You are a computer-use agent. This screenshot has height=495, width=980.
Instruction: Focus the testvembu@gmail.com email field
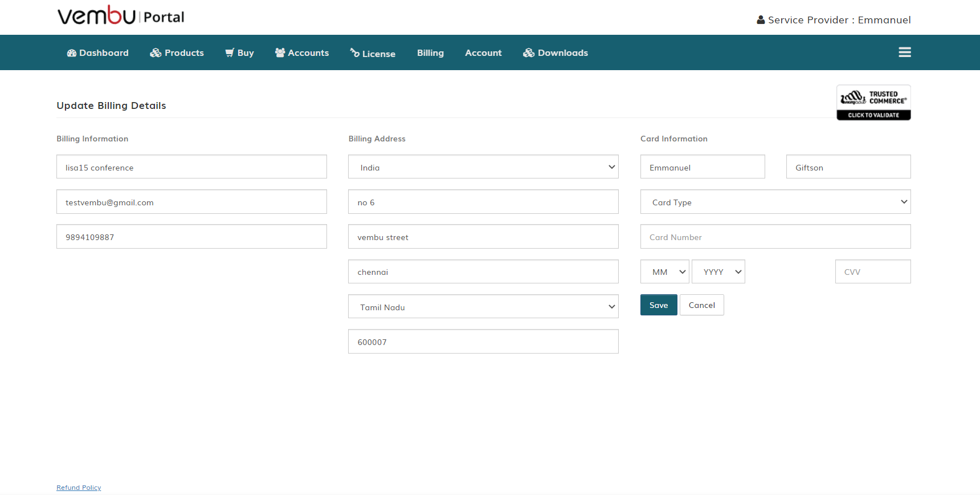coord(191,202)
